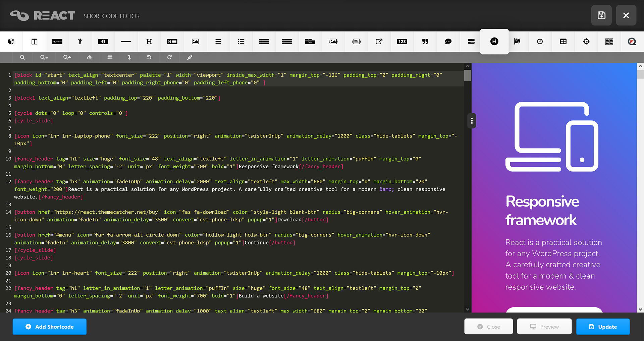Click "Continue" text in the button shortcode
The width and height of the screenshot is (644, 341).
coord(257,243)
